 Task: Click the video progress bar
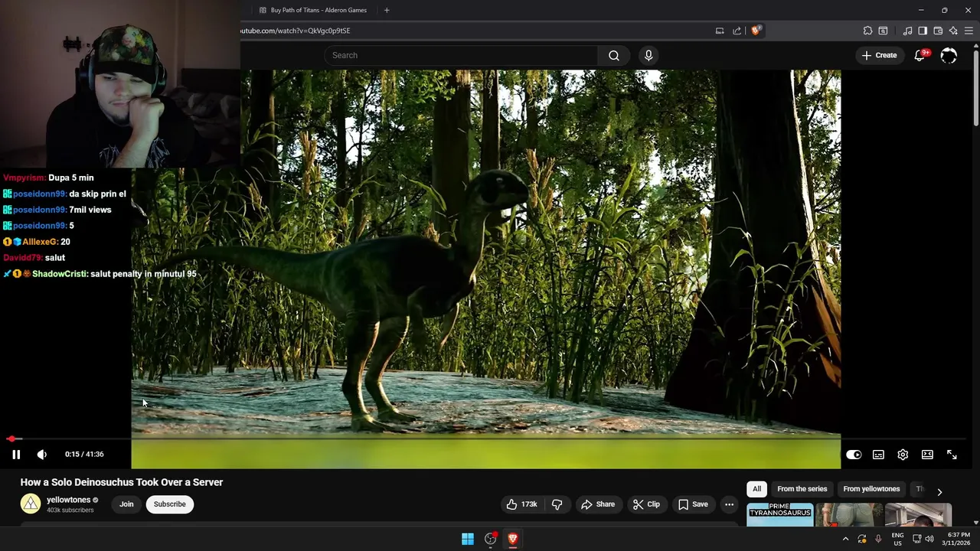486,439
